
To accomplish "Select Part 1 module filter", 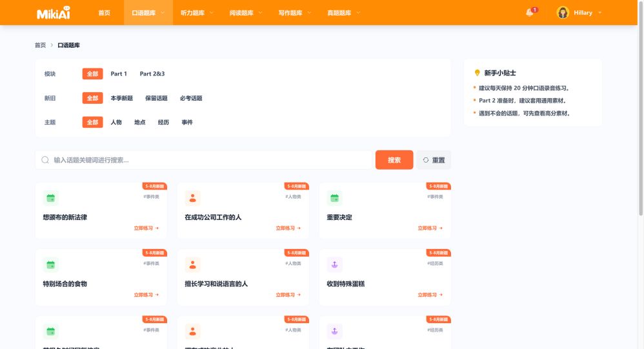I will tap(119, 74).
